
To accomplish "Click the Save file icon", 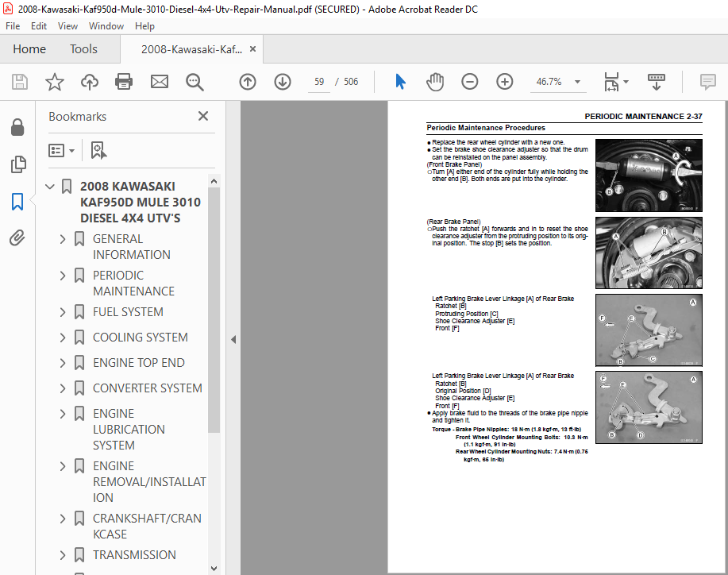I will [x=20, y=83].
